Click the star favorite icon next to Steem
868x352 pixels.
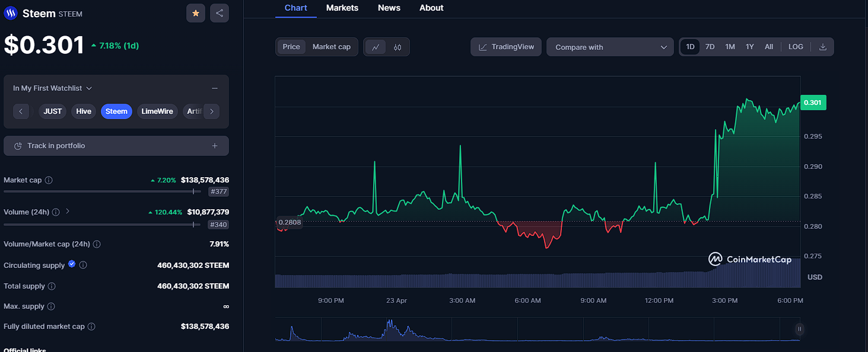coord(196,13)
